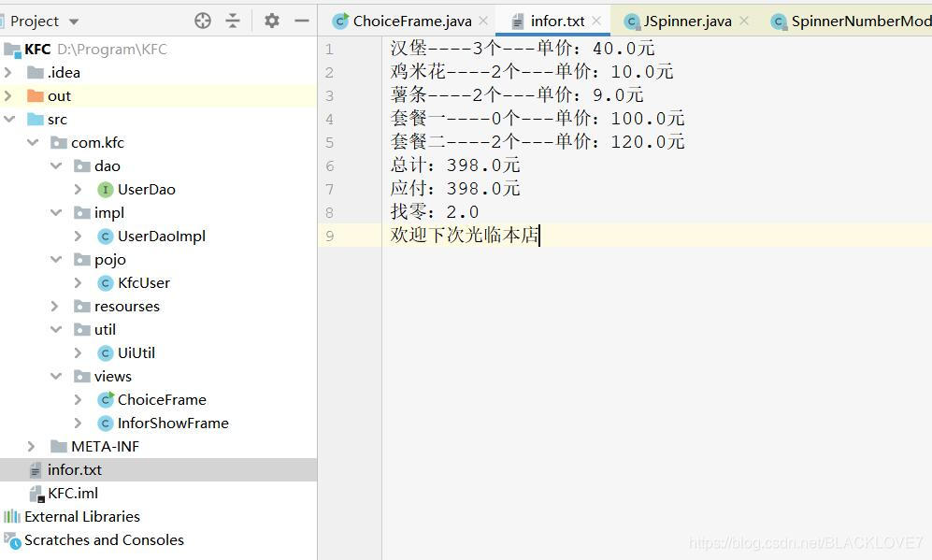932x560 pixels.
Task: Click editor line 5 starting with 套餐二
Action: click(538, 141)
